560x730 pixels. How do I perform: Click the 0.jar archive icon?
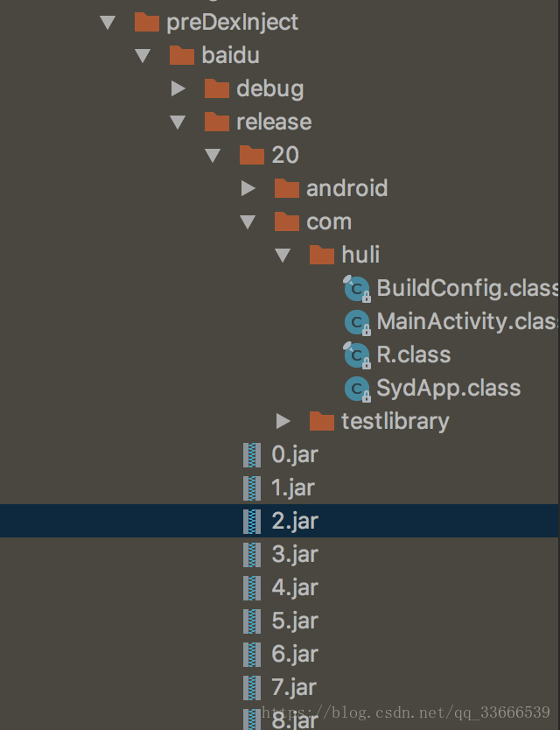[252, 455]
